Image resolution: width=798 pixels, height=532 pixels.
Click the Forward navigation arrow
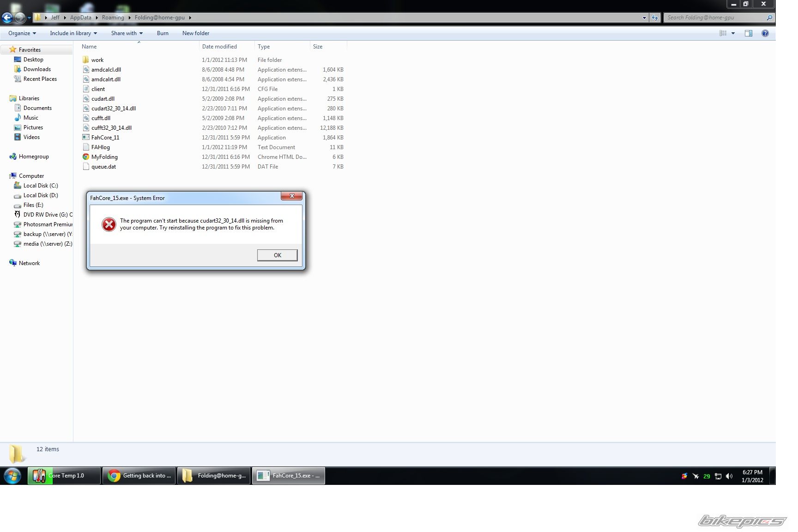coord(20,18)
